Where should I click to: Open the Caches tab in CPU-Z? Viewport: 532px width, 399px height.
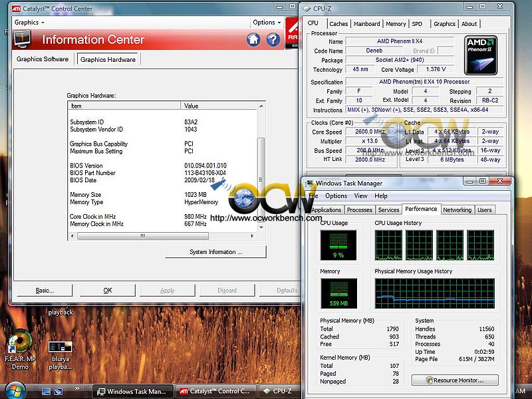[338, 24]
